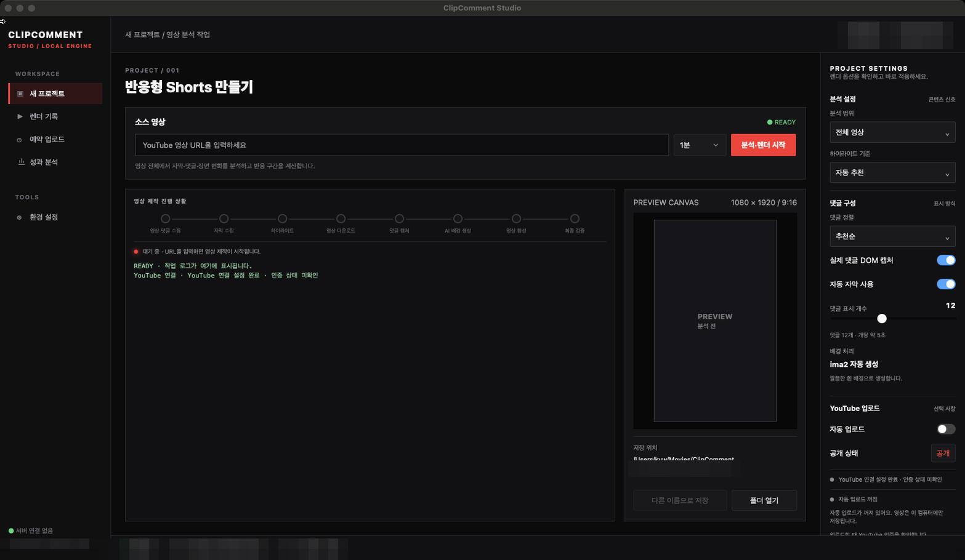The image size is (965, 560).
Task: Adjust the 댓글 표시 개수 slider handle
Action: point(882,318)
